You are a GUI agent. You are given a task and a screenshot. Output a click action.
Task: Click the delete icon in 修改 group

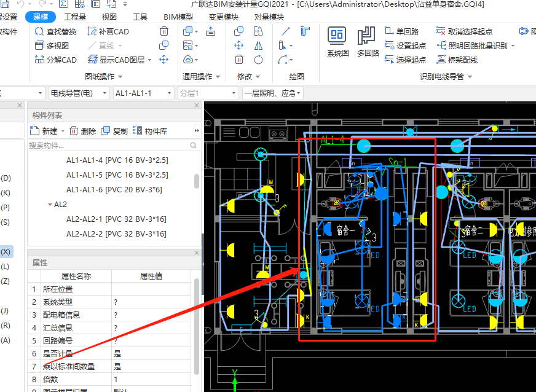click(x=239, y=60)
